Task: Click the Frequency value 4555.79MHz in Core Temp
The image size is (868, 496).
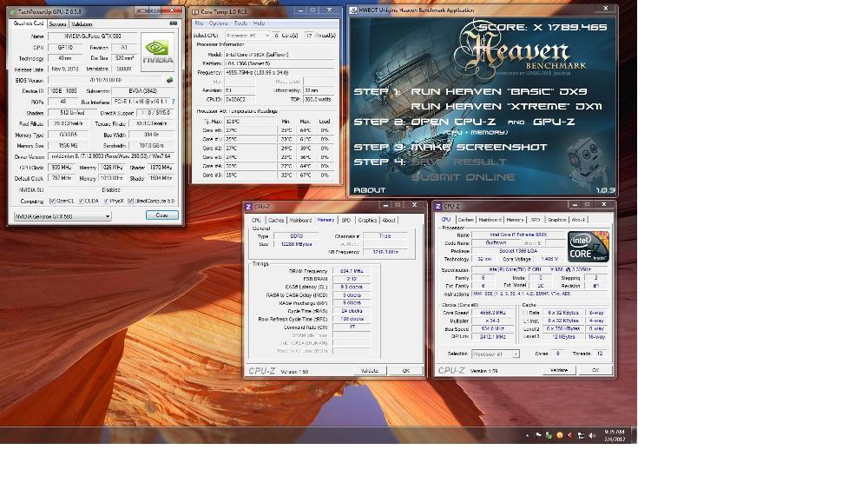Action: tap(279, 72)
